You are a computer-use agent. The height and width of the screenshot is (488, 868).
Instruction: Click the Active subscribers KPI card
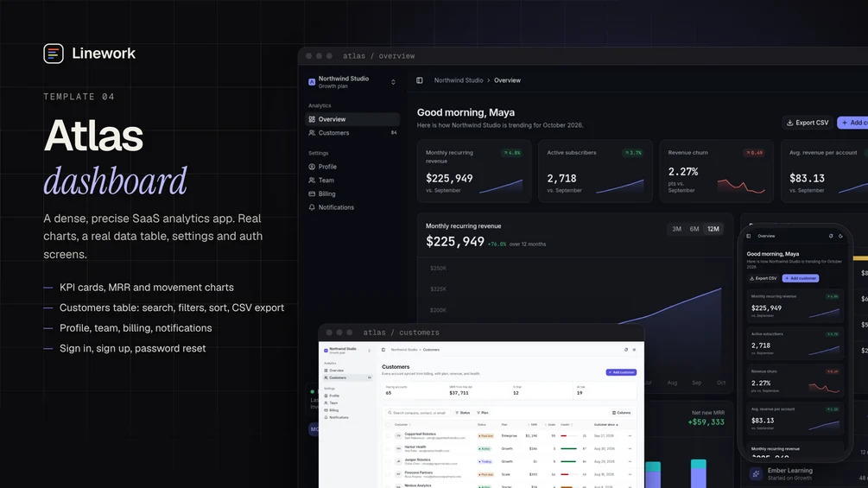(595, 171)
